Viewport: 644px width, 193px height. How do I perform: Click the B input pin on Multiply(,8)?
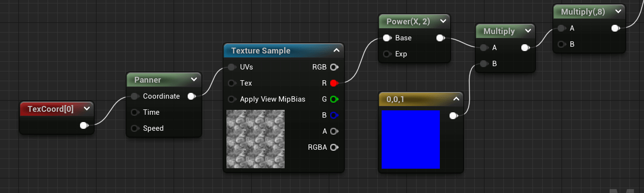[x=562, y=44]
